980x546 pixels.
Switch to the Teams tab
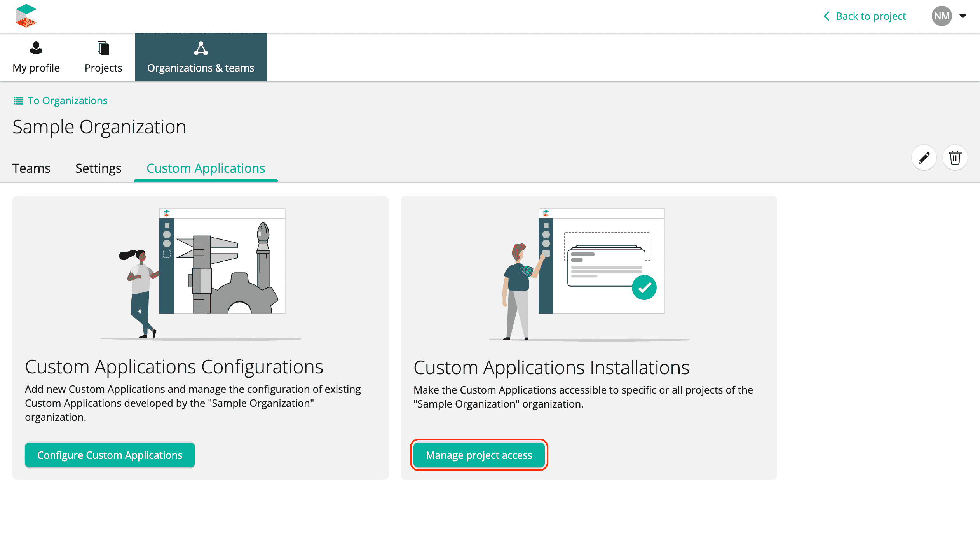pos(31,168)
